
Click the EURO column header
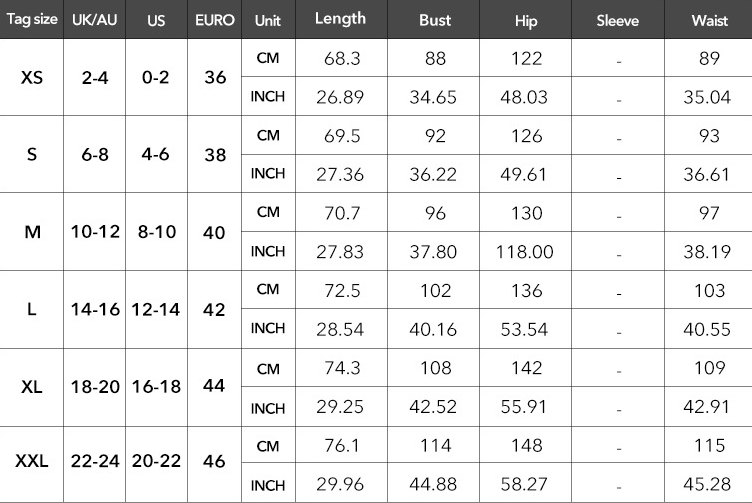click(215, 20)
